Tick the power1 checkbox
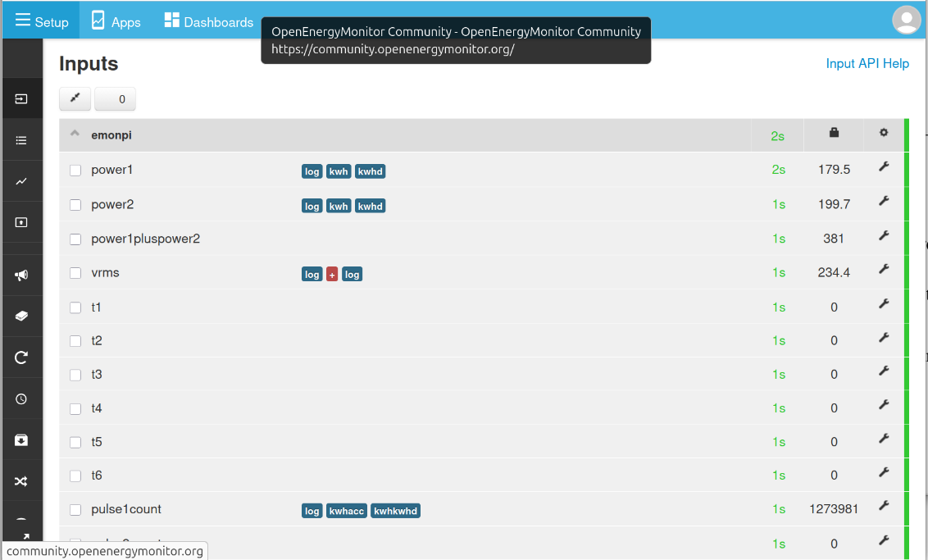Viewport: 928px width, 560px height. (x=75, y=171)
